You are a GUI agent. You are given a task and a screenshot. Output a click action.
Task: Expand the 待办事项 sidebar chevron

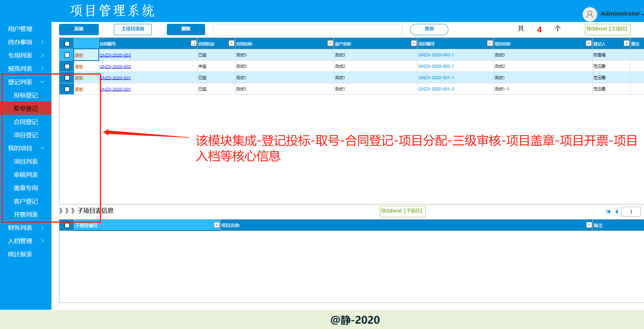[x=42, y=42]
